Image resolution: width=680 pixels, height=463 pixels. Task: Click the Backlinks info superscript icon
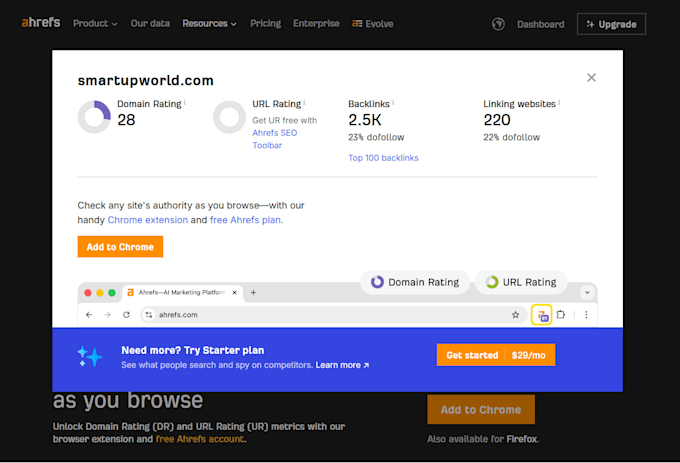point(393,102)
